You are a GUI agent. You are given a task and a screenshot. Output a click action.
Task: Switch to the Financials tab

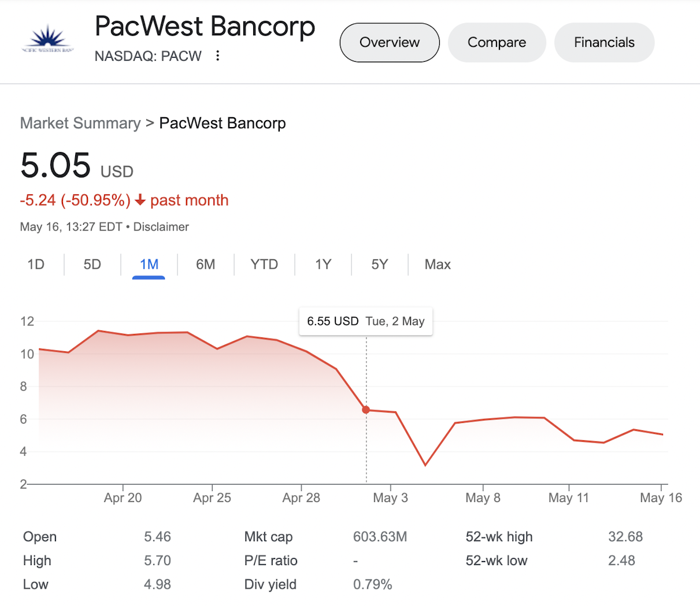pos(604,42)
